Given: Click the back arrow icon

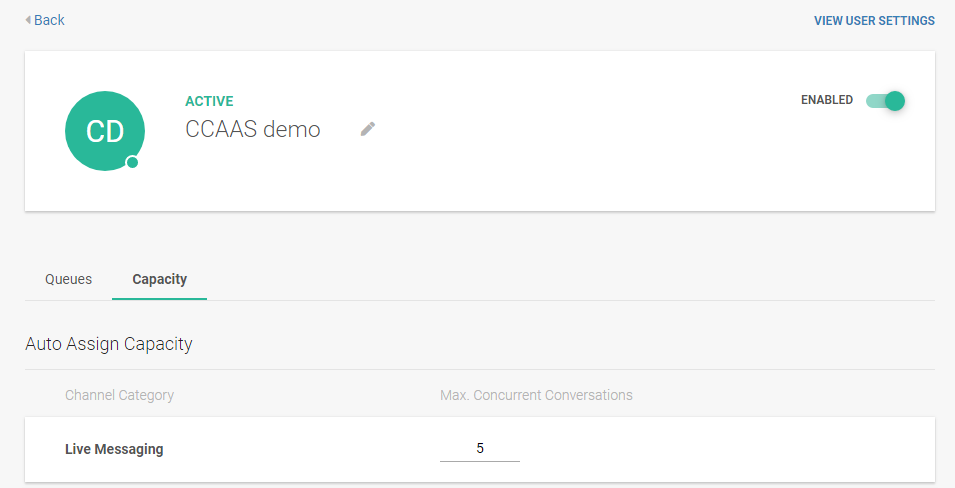Looking at the screenshot, I should pos(28,20).
